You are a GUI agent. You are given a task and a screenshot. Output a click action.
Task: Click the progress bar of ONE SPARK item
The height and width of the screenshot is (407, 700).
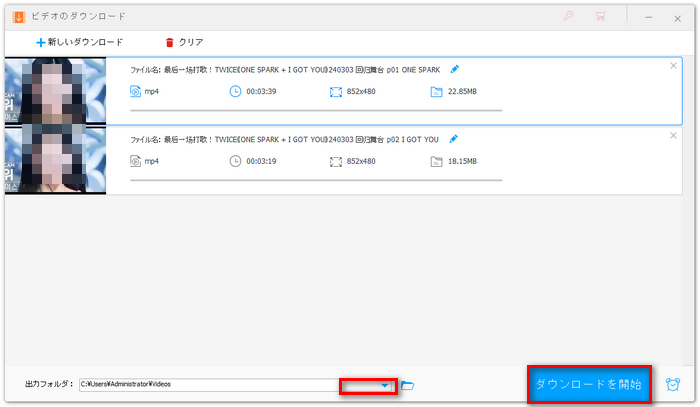(x=316, y=110)
